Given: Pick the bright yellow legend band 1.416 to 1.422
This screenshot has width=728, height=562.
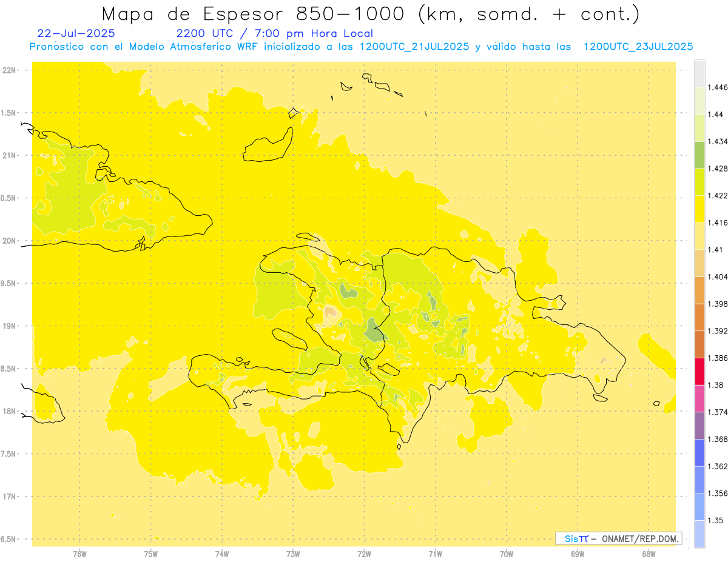Looking at the screenshot, I should pyautogui.click(x=699, y=209).
